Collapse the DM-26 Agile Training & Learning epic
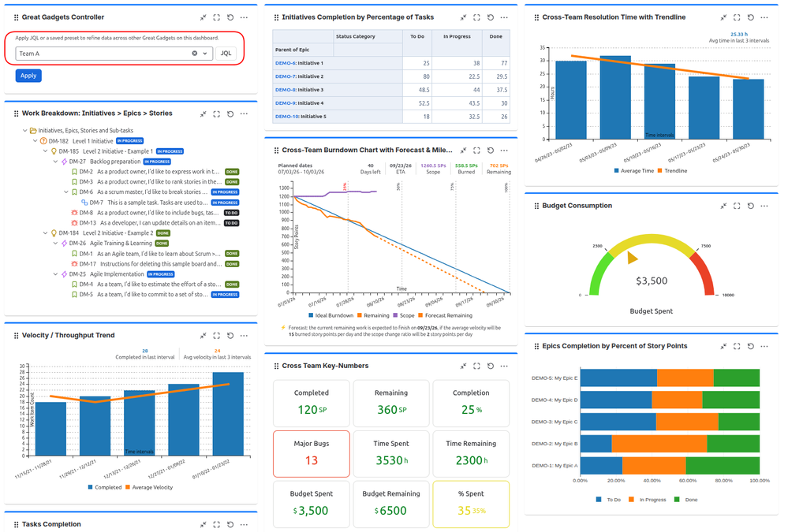788x532 pixels. [x=55, y=243]
